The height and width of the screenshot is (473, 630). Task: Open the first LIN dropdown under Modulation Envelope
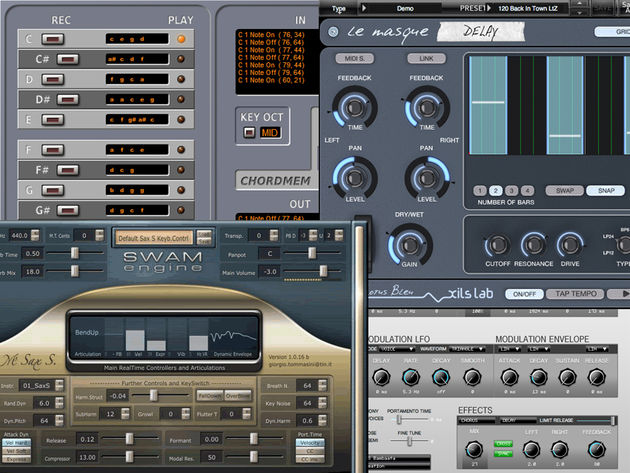point(509,349)
